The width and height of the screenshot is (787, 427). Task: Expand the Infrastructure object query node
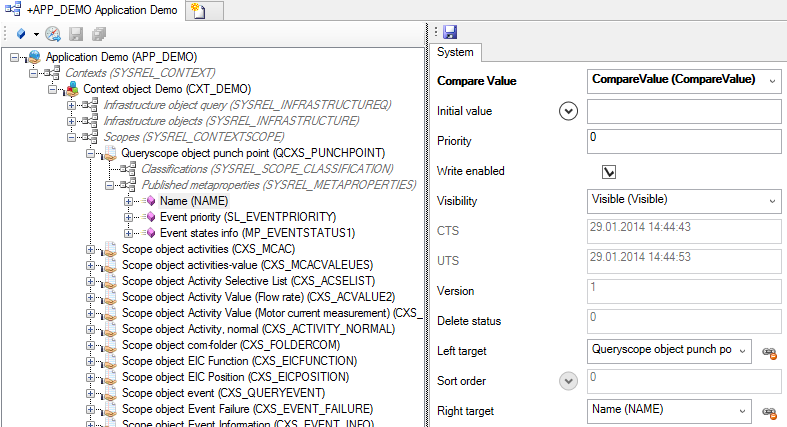[x=71, y=105]
